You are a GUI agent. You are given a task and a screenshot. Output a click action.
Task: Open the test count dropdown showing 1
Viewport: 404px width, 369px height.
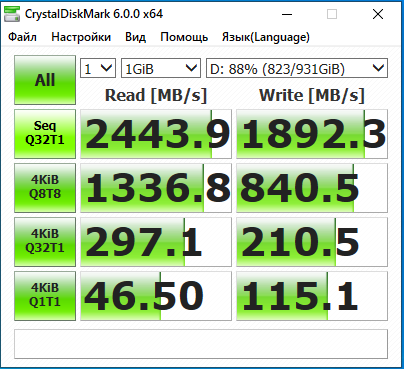coord(98,68)
